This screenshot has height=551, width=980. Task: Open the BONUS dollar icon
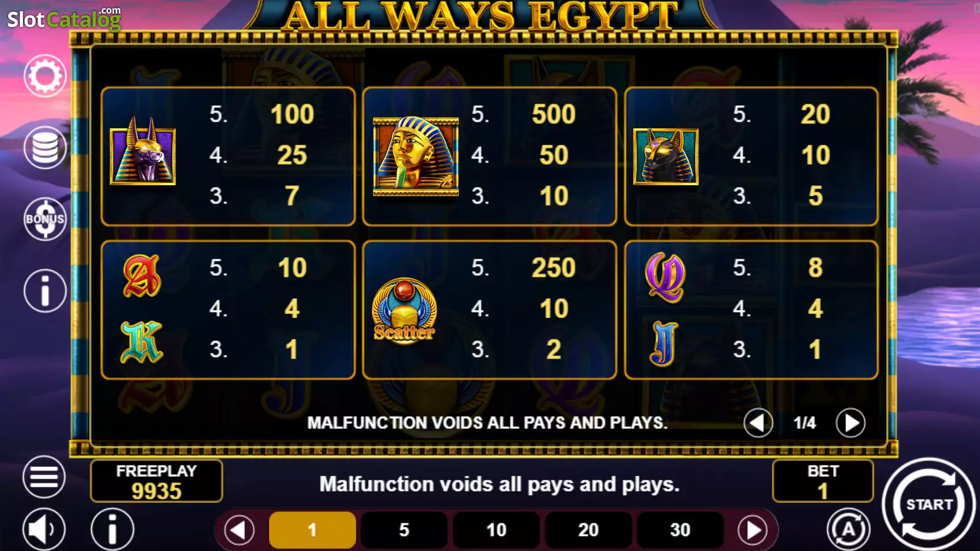click(x=45, y=219)
